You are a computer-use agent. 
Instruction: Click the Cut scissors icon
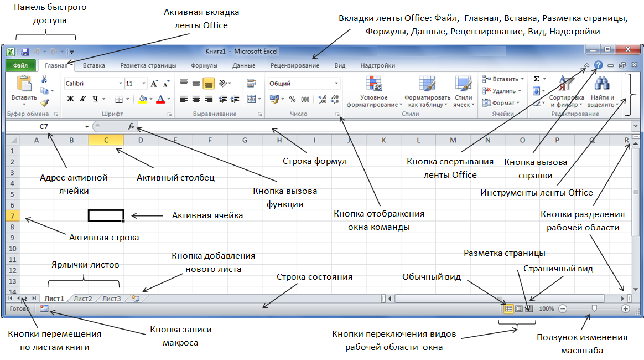coord(44,79)
